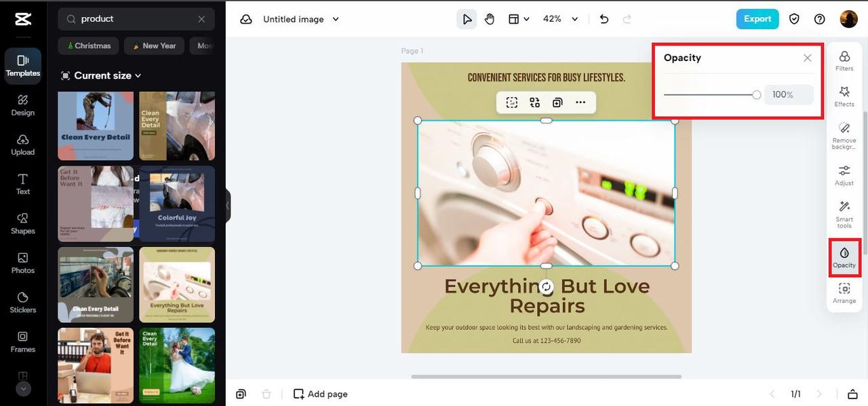Click the duplicate icon in floating toolbar
The image size is (868, 406).
point(557,103)
